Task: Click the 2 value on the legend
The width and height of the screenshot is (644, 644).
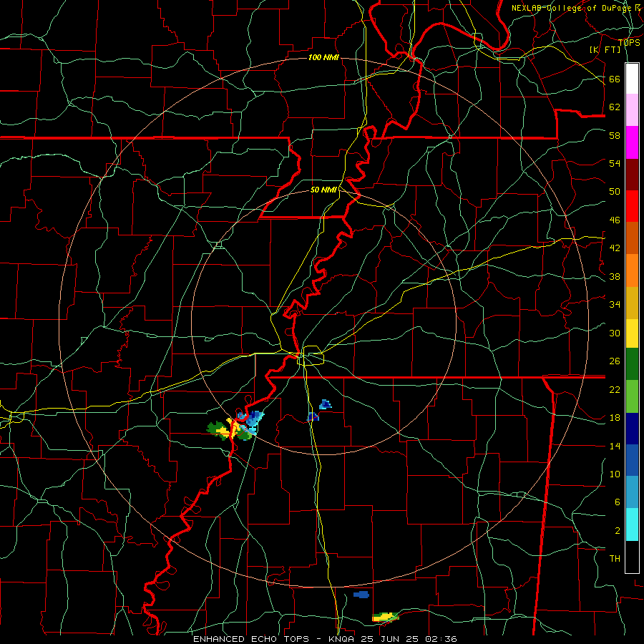Action: pos(618,531)
